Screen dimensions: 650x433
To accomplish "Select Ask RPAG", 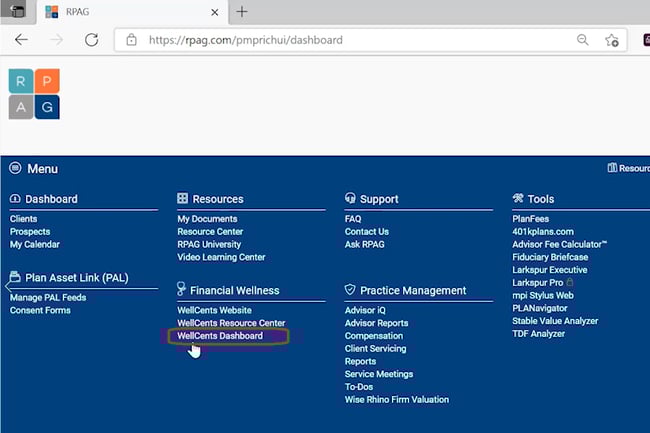I will 365,244.
